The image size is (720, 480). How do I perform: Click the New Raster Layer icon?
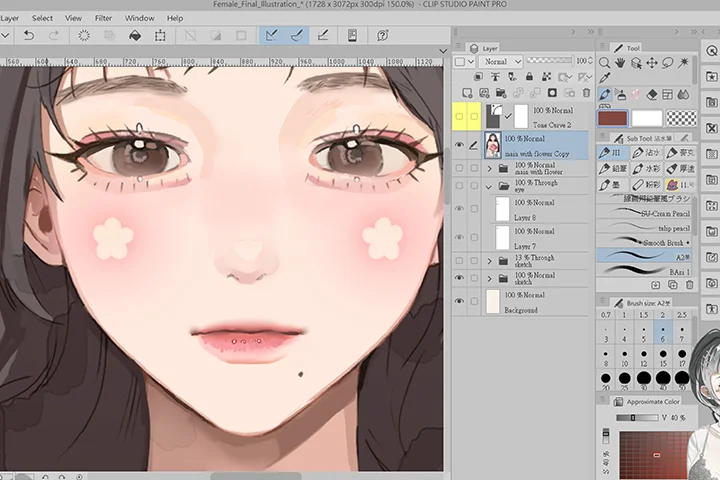(467, 93)
